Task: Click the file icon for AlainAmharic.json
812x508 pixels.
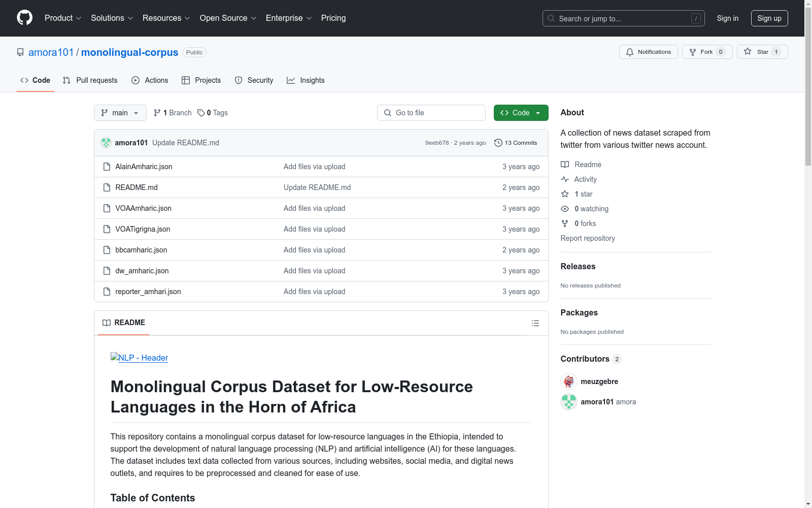Action: coord(107,167)
